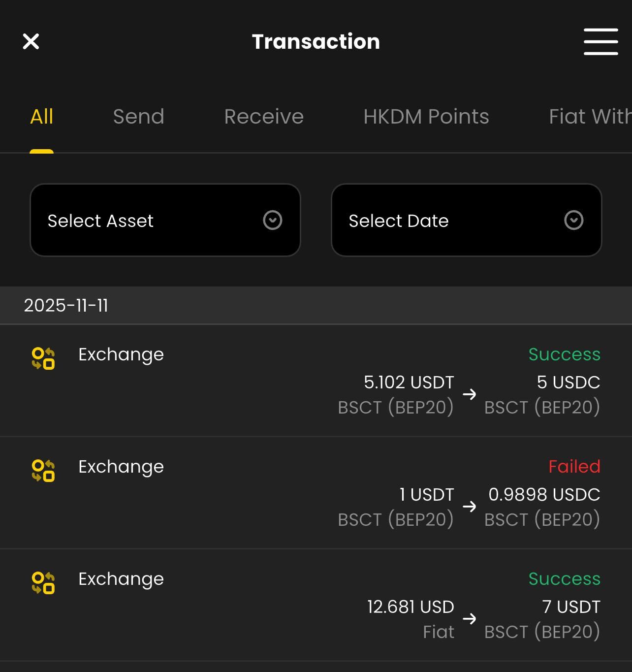The image size is (632, 672).
Task: Open the partially visible Fiat tab
Action: tap(589, 117)
